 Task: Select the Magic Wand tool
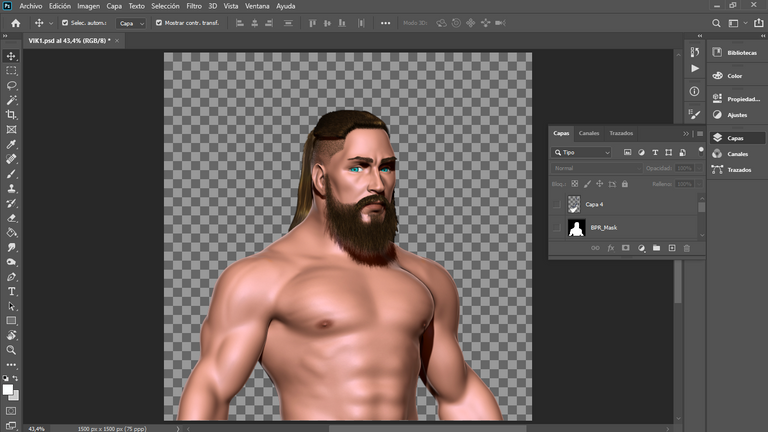[11, 100]
